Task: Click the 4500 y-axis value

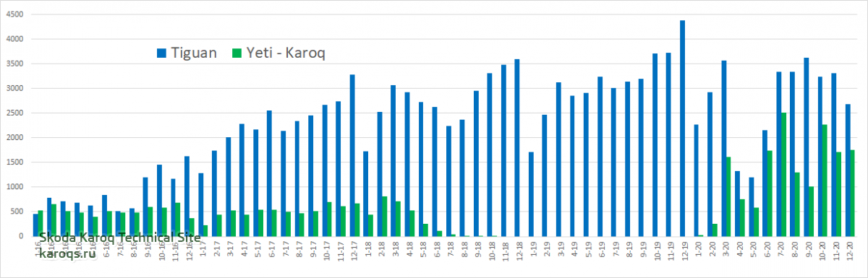Action: tap(14, 14)
